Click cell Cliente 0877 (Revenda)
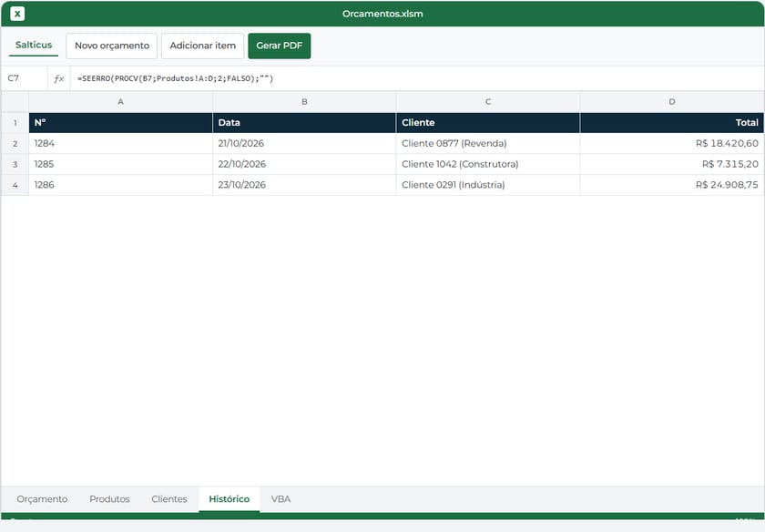The image size is (765, 532). point(488,144)
